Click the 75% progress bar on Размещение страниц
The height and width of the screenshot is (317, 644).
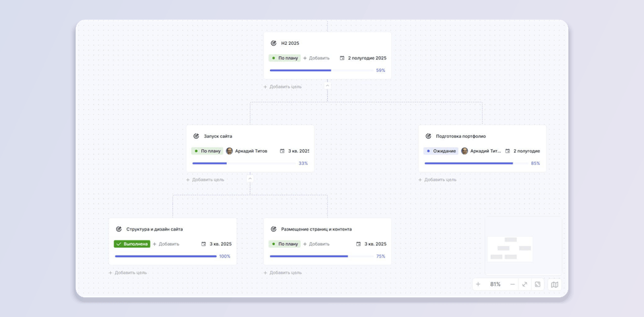(x=322, y=256)
